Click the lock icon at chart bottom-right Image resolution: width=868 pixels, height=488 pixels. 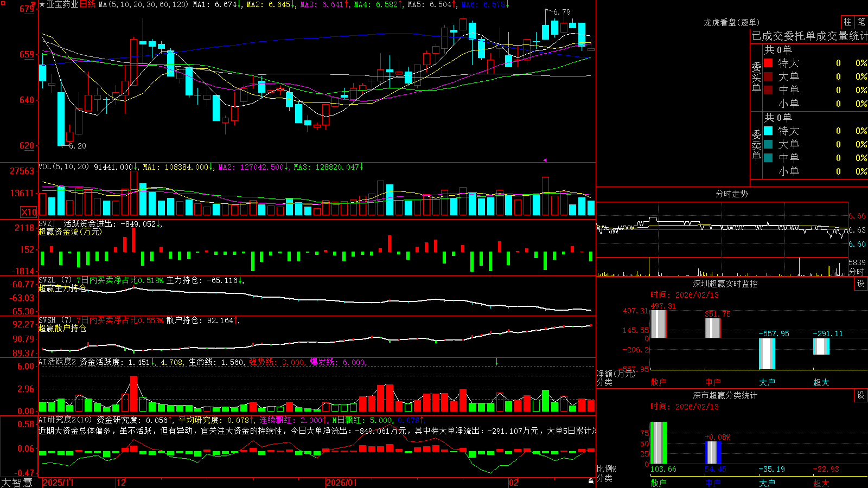(x=591, y=481)
